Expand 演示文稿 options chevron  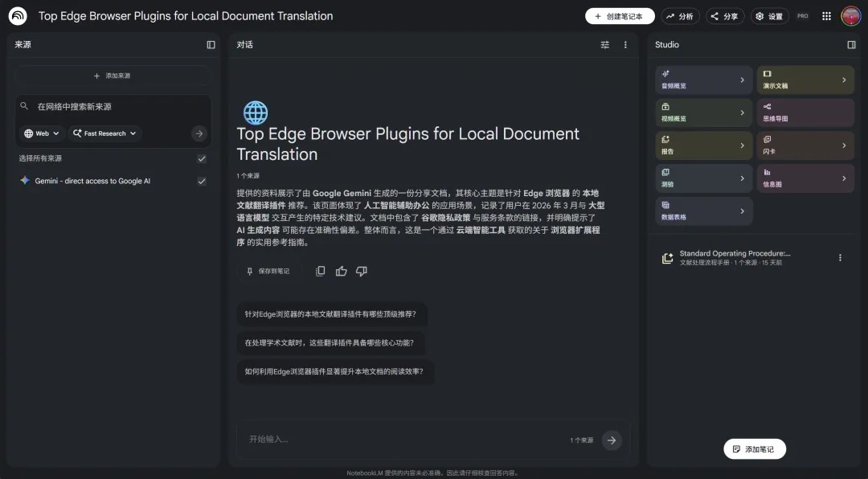point(844,80)
